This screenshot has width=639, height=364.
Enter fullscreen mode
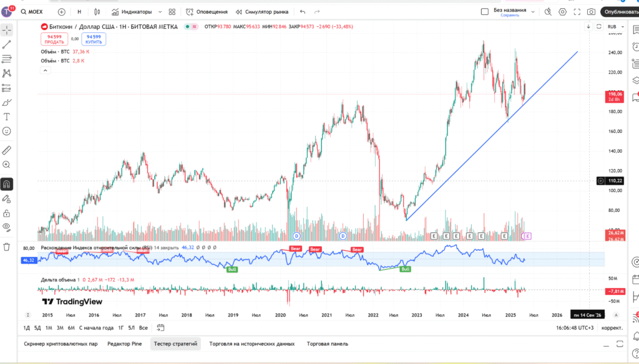(x=577, y=12)
